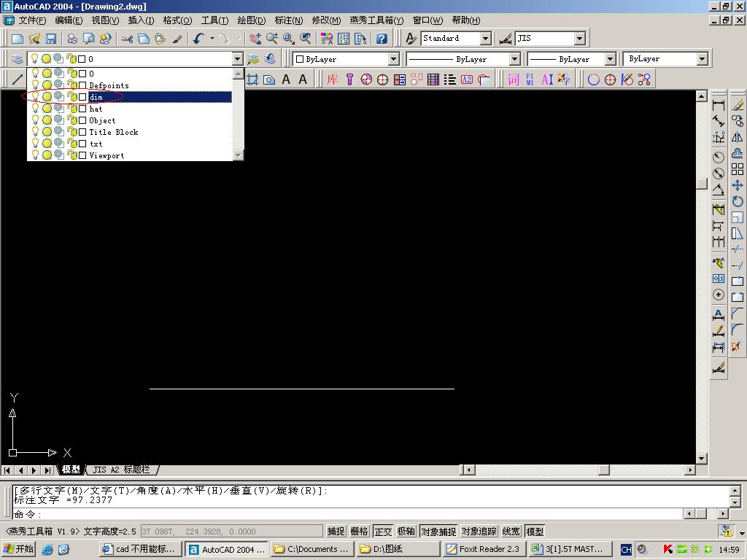Open the JIS dimension style dropdown

pyautogui.click(x=579, y=39)
